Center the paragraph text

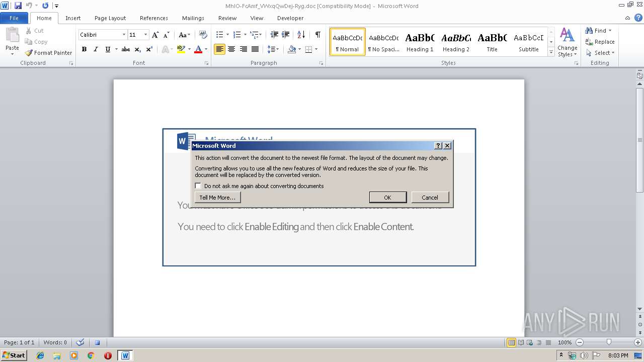pos(231,49)
